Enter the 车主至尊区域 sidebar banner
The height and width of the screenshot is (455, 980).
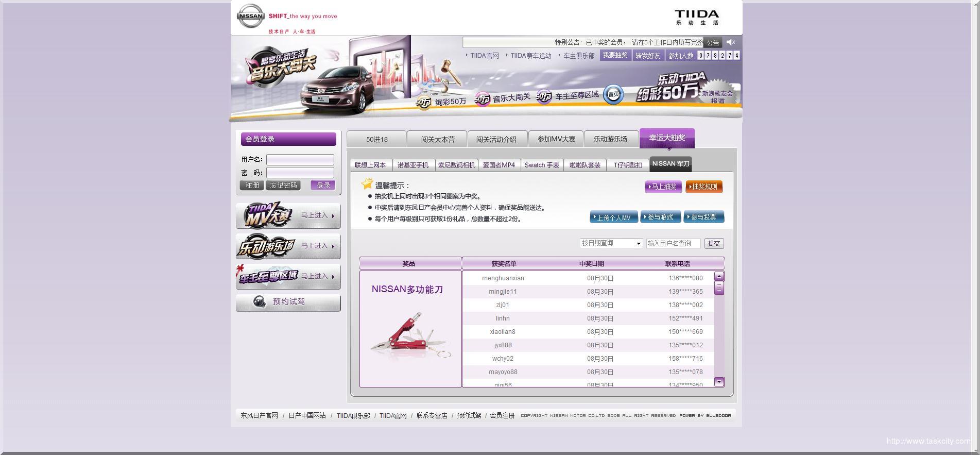point(288,276)
